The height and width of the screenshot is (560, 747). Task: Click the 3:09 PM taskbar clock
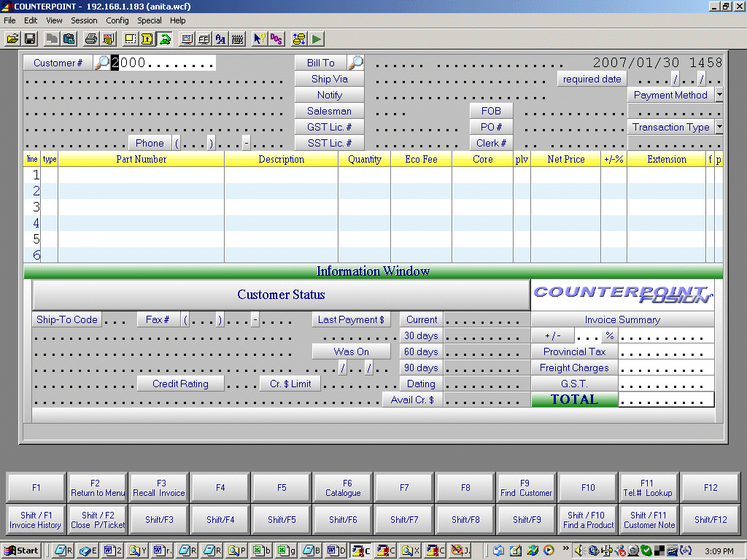pyautogui.click(x=719, y=551)
